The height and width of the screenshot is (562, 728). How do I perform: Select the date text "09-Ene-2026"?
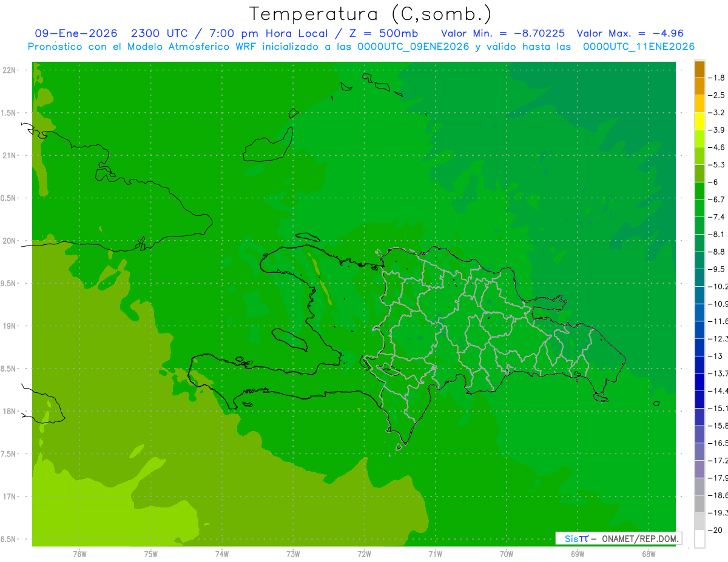tap(76, 33)
